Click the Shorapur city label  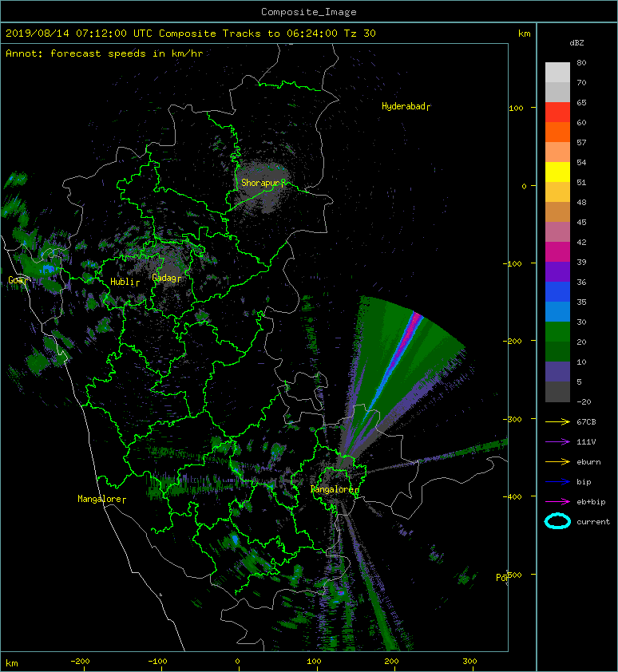point(263,183)
